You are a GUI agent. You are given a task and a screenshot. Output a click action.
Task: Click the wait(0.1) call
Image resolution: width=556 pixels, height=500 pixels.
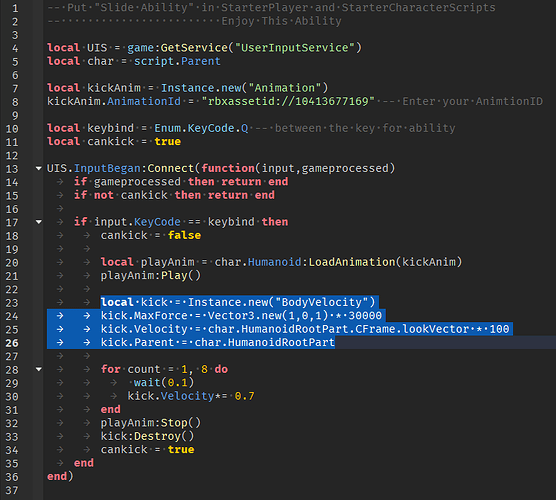(164, 383)
